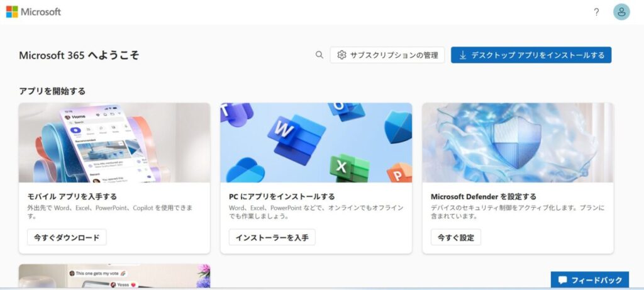Click the OneDrive cloud icon in image
Screen dimensions: 644x290
(x=247, y=170)
